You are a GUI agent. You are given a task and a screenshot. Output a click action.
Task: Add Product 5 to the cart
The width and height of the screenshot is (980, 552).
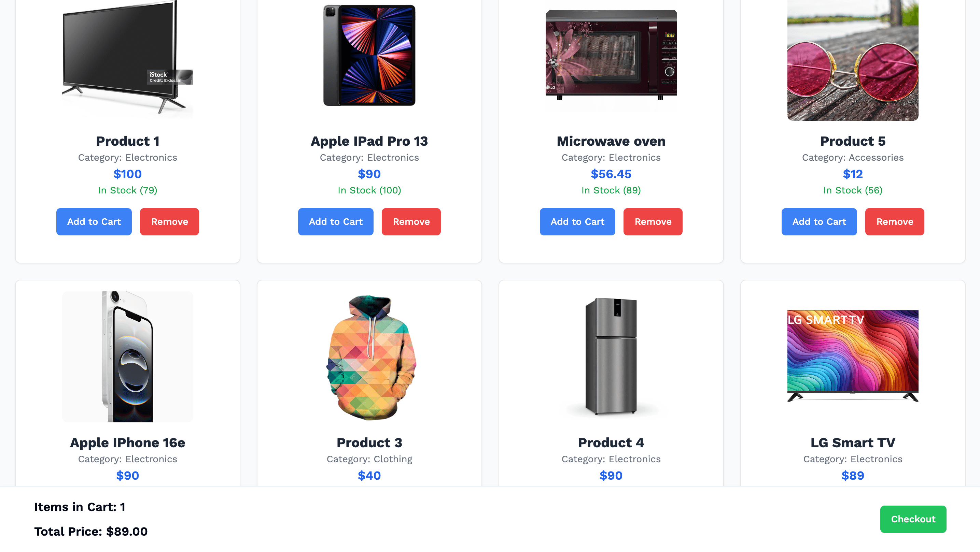(x=819, y=222)
